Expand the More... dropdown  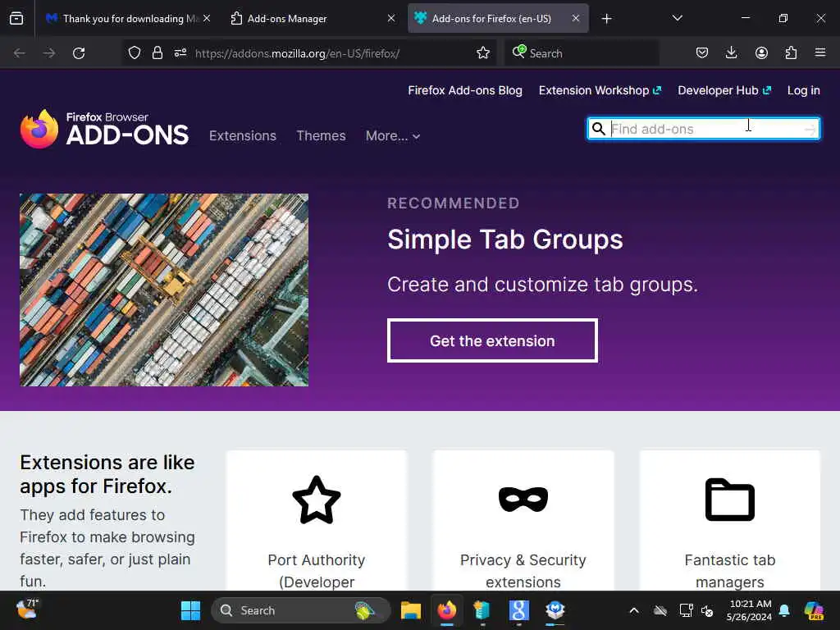(x=393, y=136)
